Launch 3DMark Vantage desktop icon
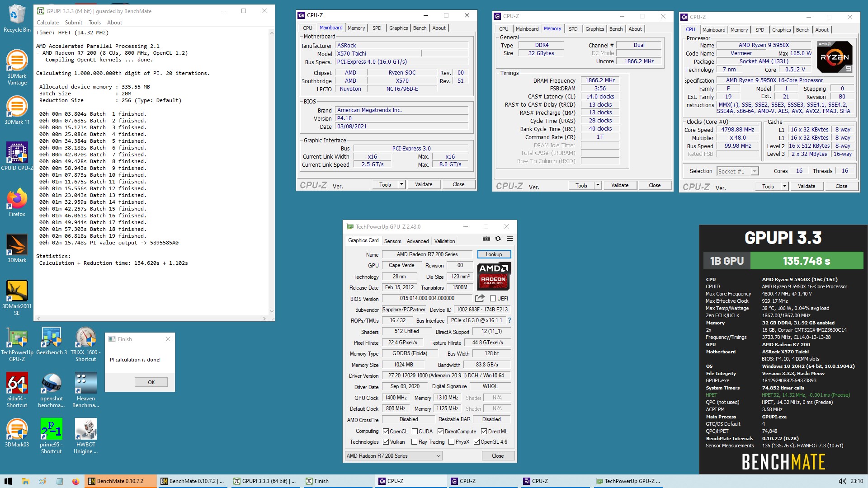Screen dimensions: 868x488 [17, 67]
